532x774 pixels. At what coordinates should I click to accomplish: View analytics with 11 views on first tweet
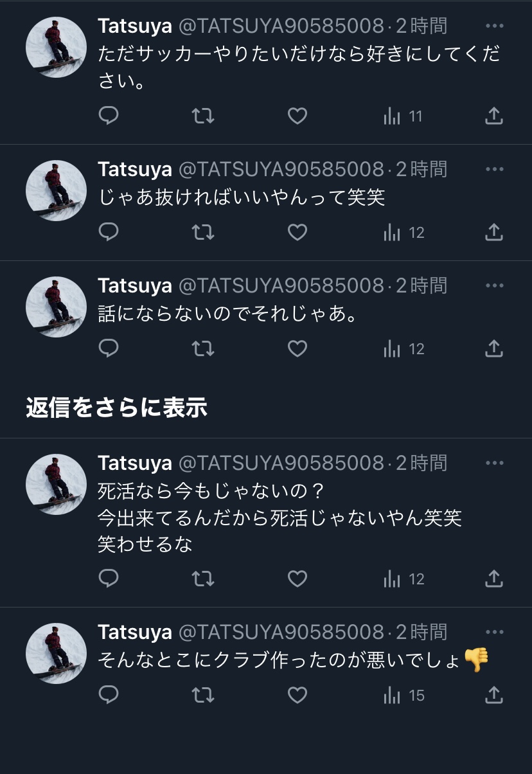point(403,116)
